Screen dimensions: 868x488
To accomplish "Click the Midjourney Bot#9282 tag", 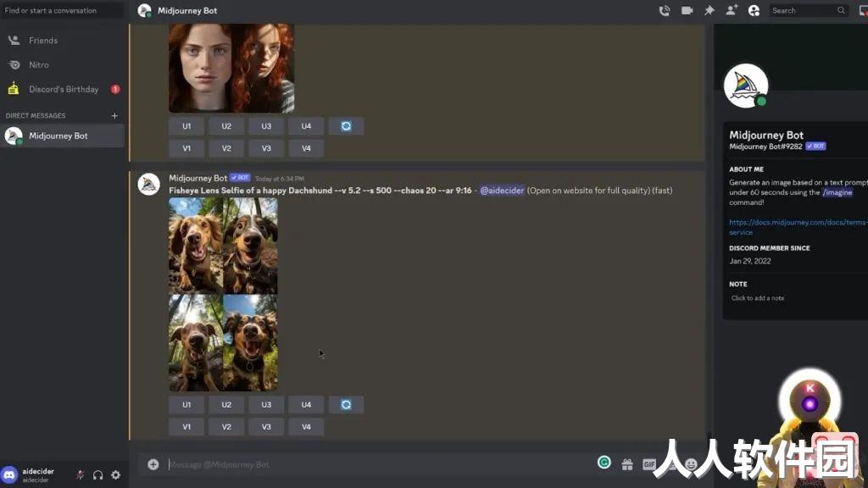I will coord(765,147).
